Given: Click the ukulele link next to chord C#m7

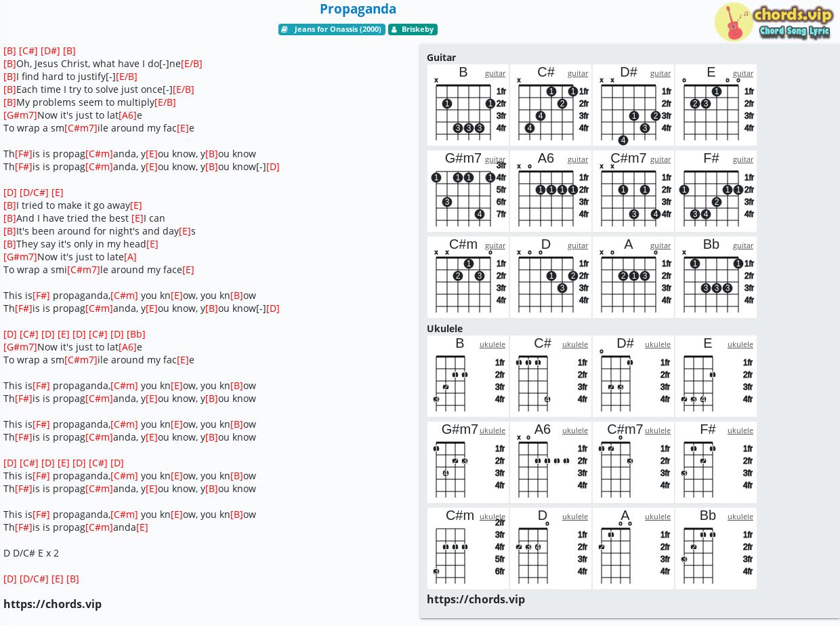Looking at the screenshot, I should click(x=658, y=430).
